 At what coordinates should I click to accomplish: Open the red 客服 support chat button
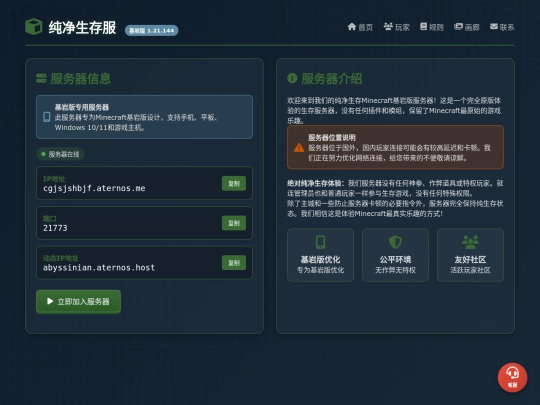click(512, 377)
